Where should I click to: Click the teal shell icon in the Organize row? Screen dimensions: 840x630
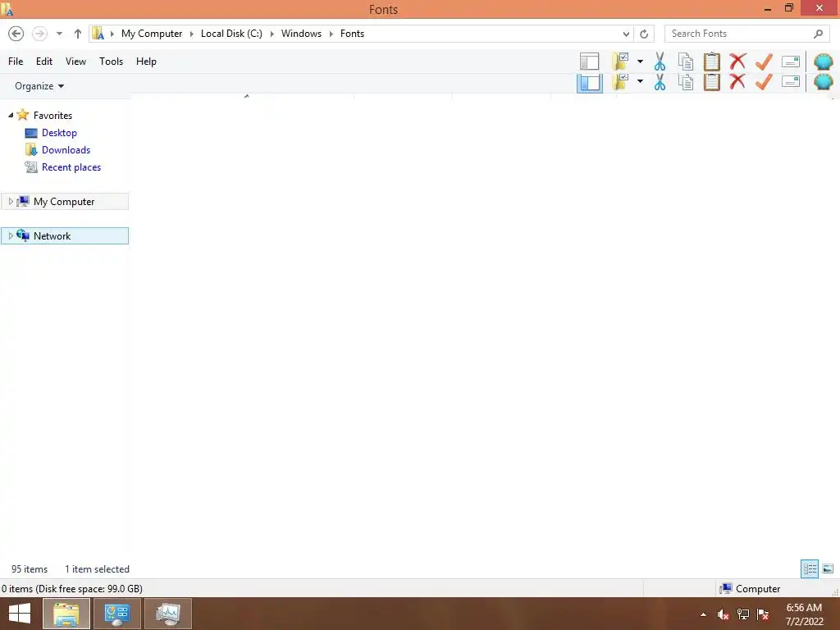(x=824, y=82)
